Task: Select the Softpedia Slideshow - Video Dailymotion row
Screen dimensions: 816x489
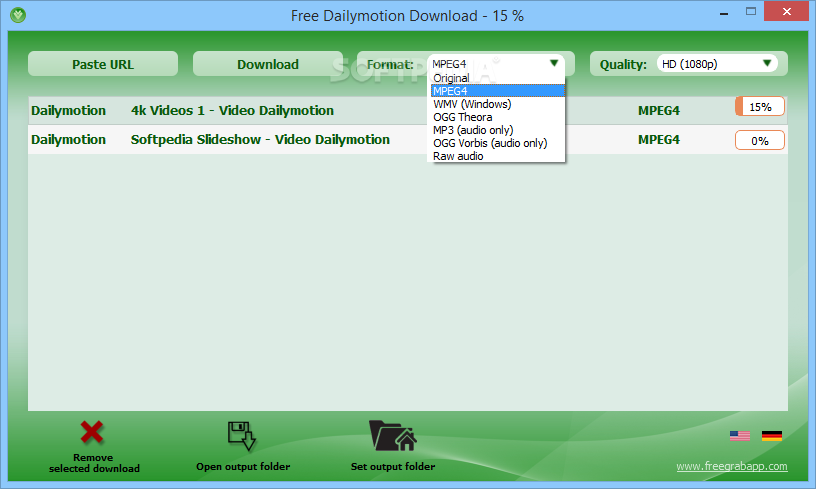Action: point(408,139)
